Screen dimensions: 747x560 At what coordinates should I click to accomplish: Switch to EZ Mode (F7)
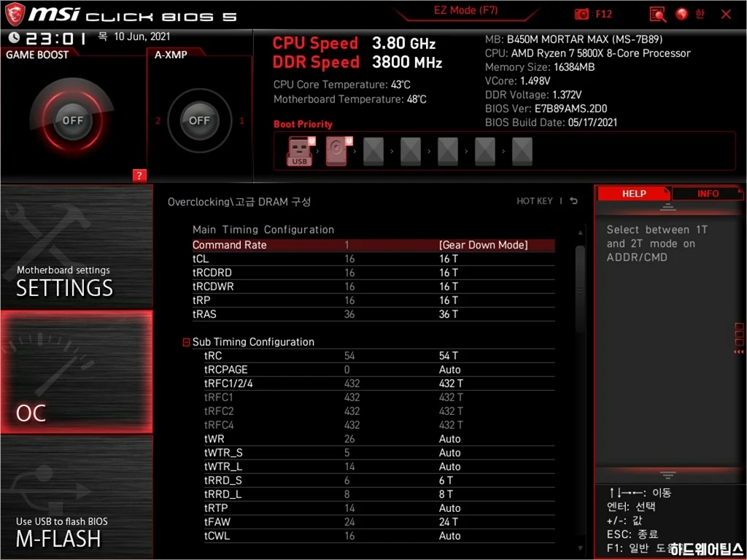[466, 10]
